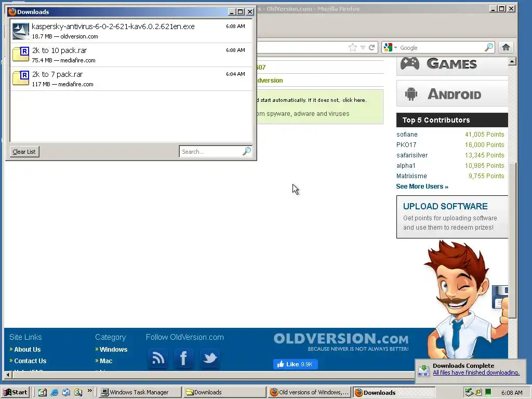
Task: Select the kaspersky-antivirus exe download entry
Action: [131, 31]
